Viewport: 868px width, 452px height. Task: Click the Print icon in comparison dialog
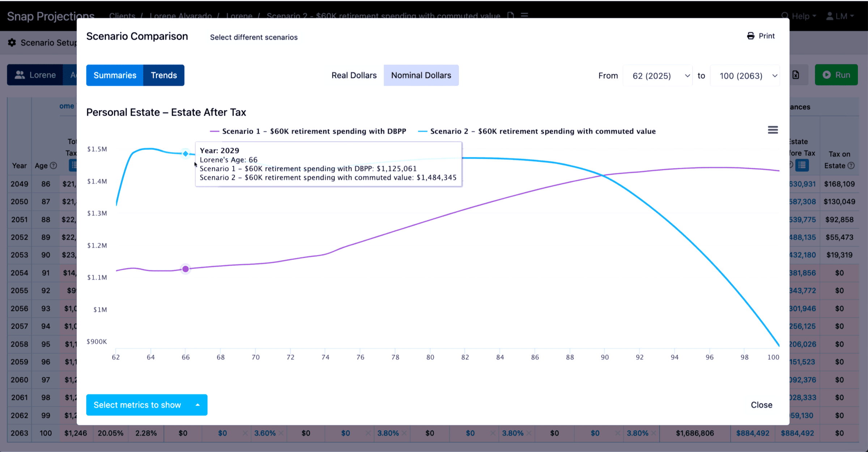coord(751,36)
